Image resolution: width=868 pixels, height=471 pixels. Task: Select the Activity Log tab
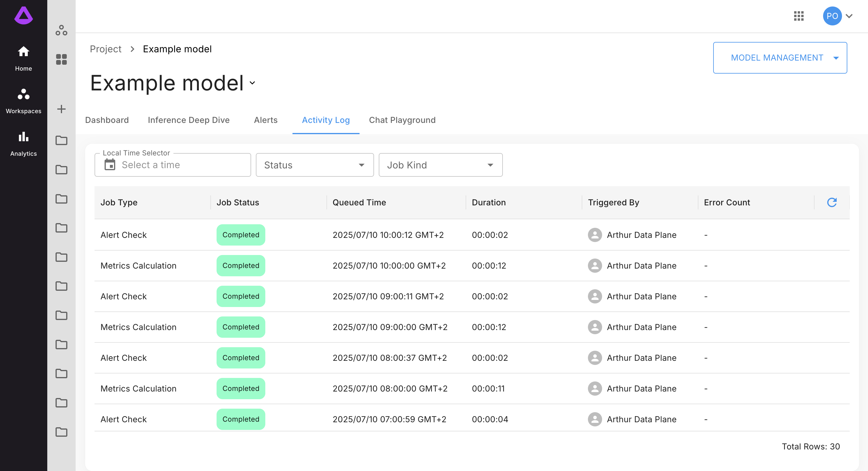click(326, 120)
